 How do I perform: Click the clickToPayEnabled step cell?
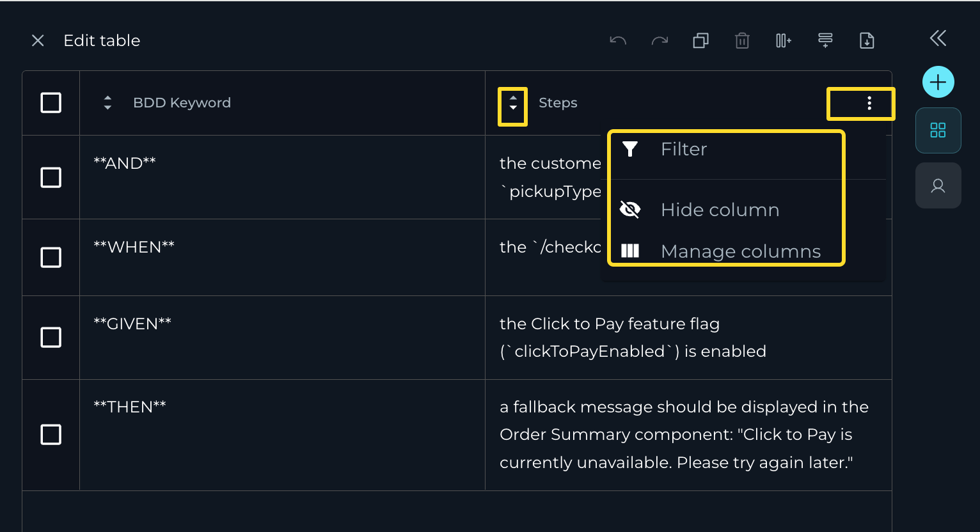(x=688, y=338)
